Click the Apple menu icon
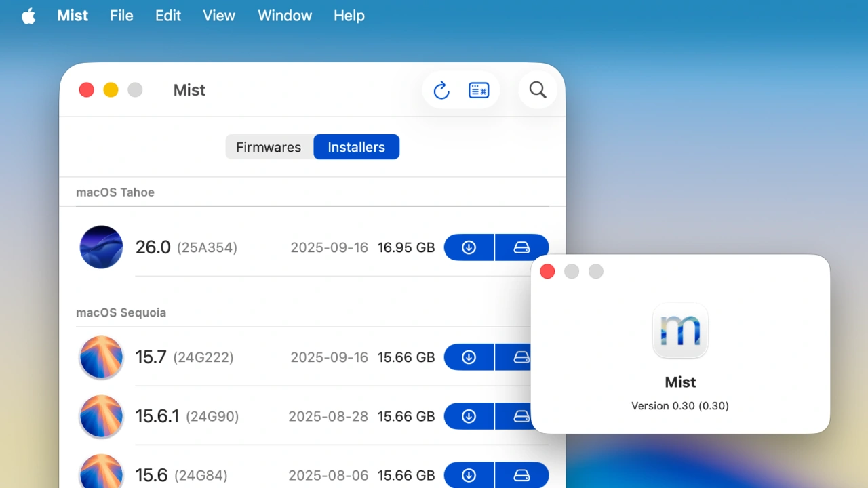The image size is (868, 488). [28, 15]
